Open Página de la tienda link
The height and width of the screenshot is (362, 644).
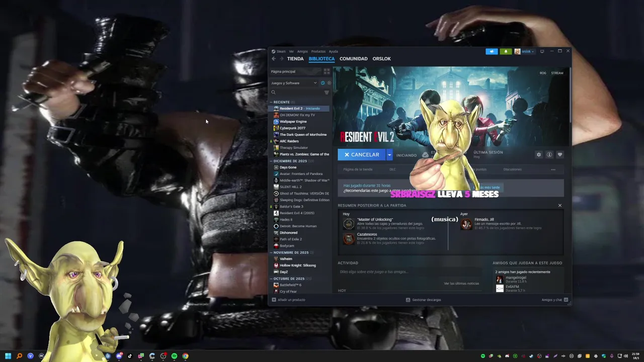coord(358,169)
